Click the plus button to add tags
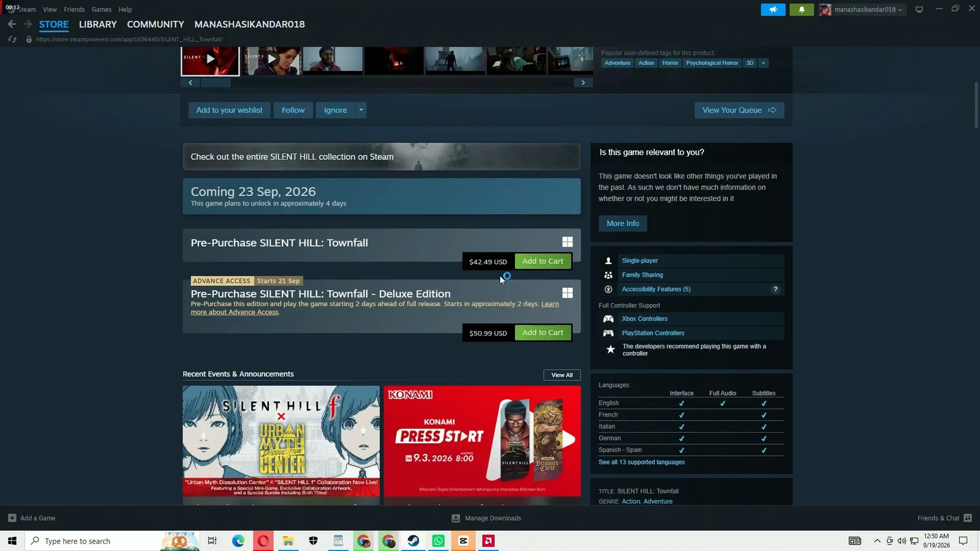 point(763,63)
